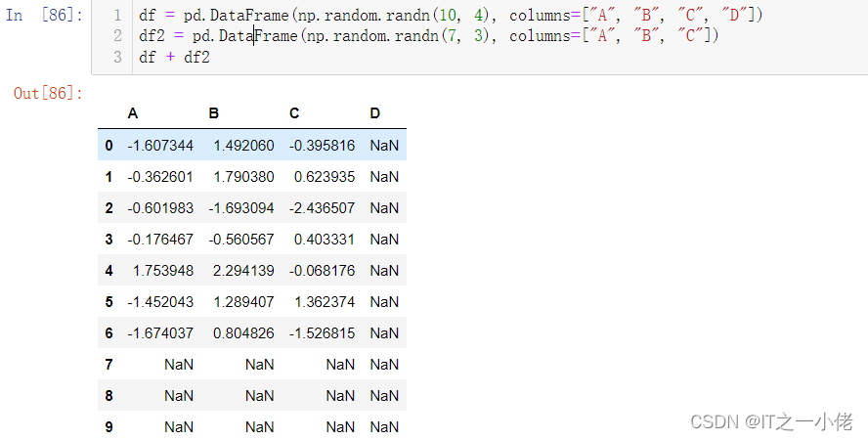Click the NaN in column D of row 0

tap(384, 146)
